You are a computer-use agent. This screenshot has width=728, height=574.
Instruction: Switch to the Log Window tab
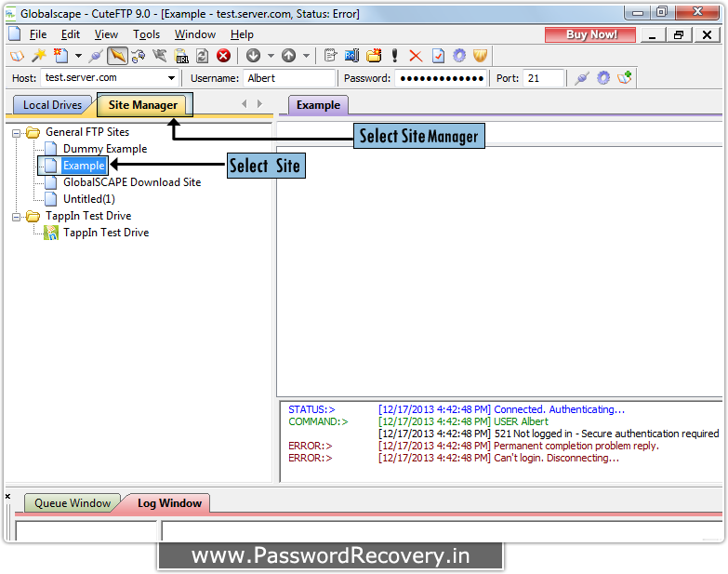coord(169,503)
